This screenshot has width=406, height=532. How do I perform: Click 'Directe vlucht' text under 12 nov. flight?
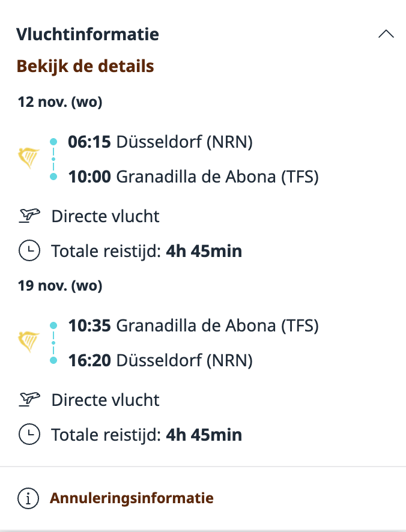(x=106, y=216)
